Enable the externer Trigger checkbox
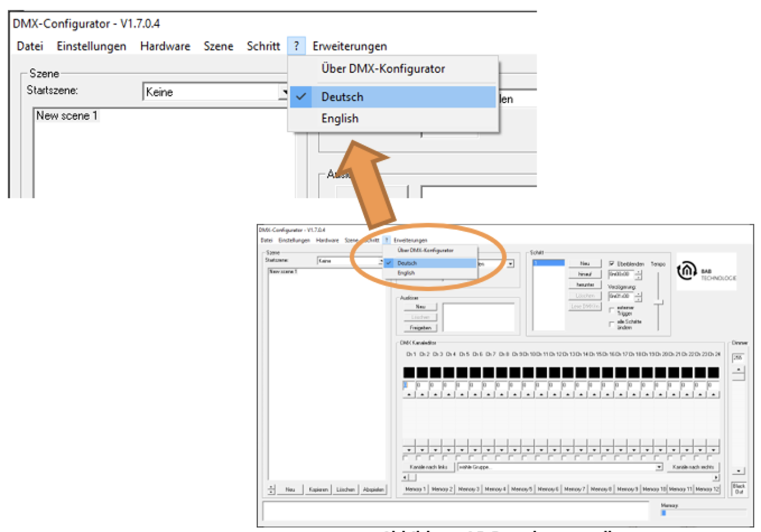 (611, 310)
